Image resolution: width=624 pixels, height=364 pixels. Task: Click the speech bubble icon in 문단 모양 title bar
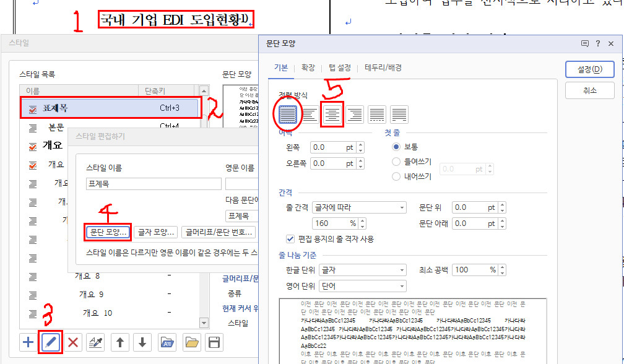pos(584,43)
